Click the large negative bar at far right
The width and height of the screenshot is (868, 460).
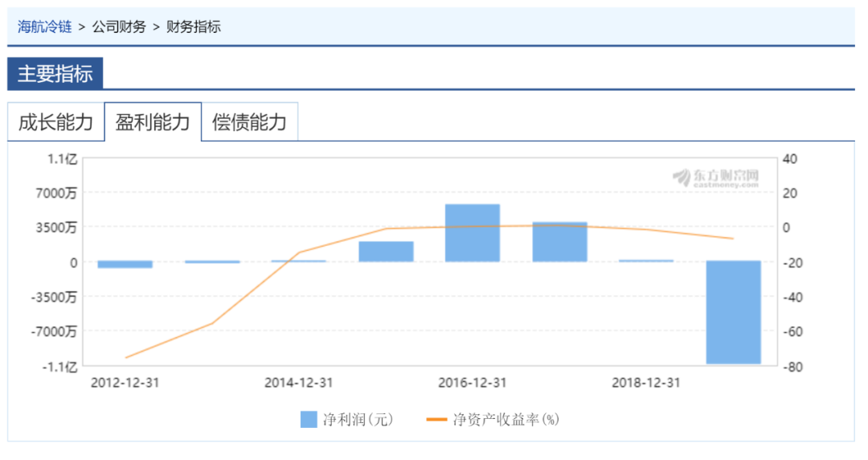(x=733, y=312)
